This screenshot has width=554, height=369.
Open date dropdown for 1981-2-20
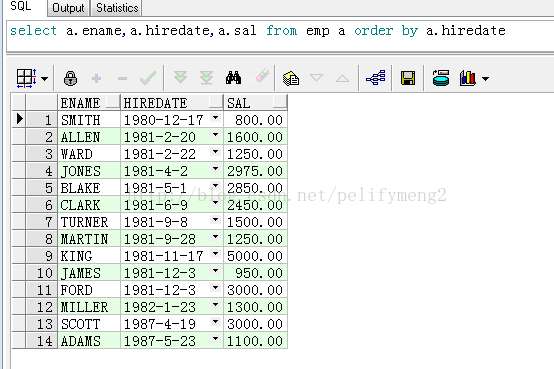pyautogui.click(x=215, y=135)
